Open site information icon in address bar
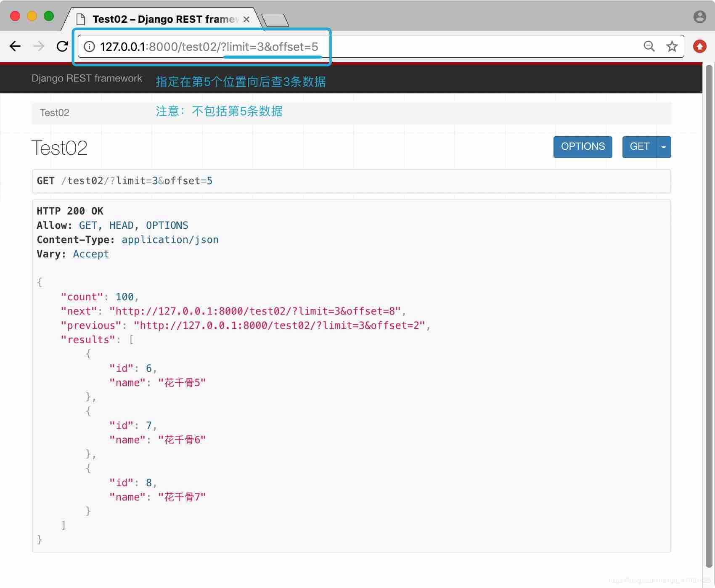This screenshot has height=588, width=715. click(89, 47)
